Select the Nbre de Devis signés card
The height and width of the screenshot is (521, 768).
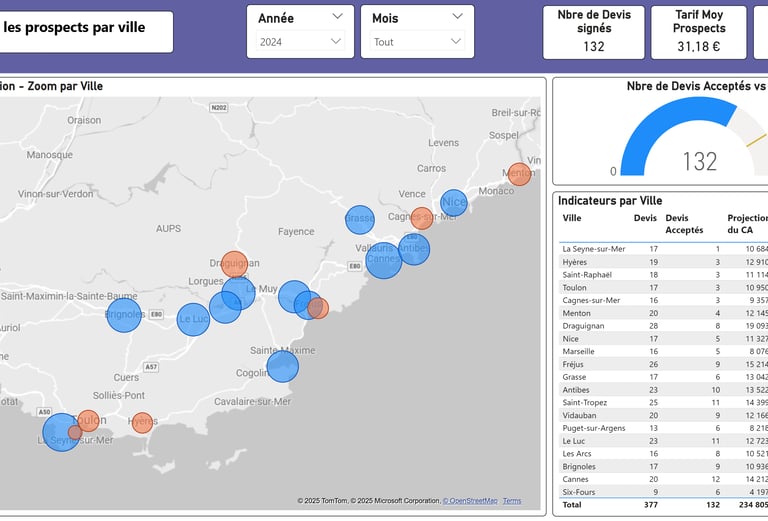pyautogui.click(x=594, y=32)
